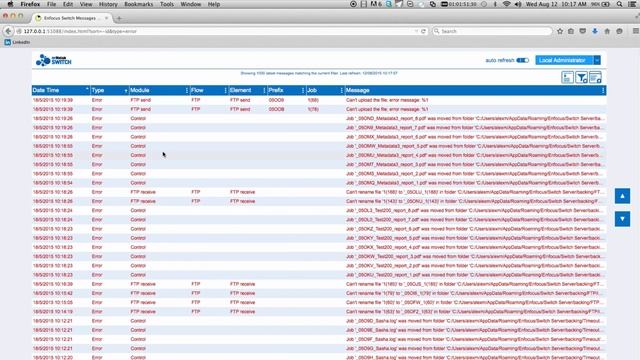Open the View menu

[86, 4]
